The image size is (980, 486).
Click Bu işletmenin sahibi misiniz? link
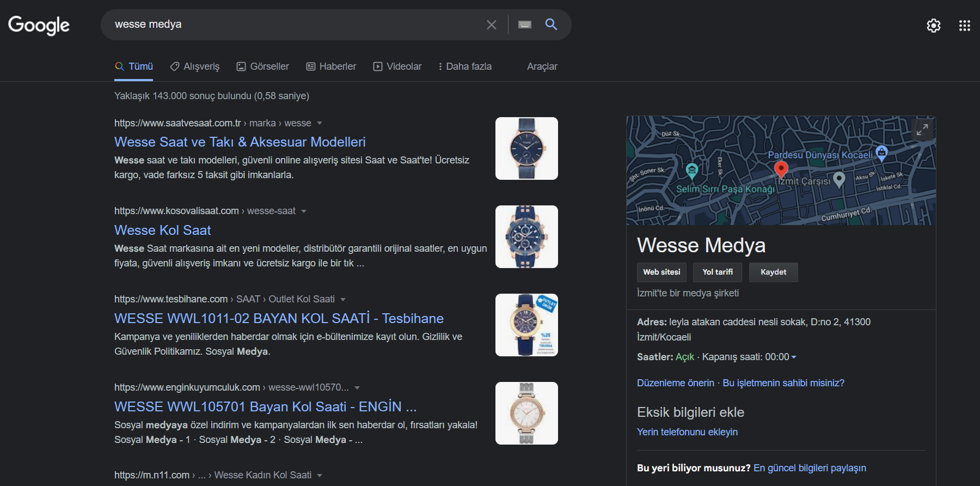coord(783,383)
